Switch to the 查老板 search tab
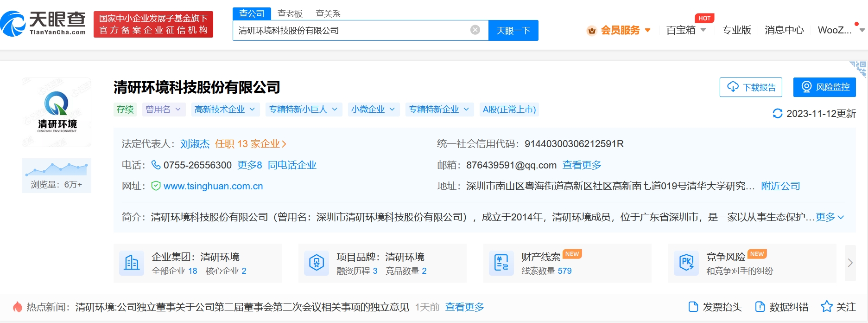The height and width of the screenshot is (323, 868). [x=290, y=14]
